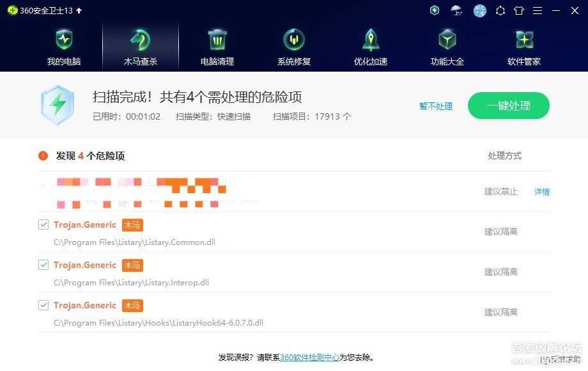Viewport: 588px width, 371px height.
Task: Uncheck the ListaryHook64-6.0.7.0.dll threat checkbox
Action: click(43, 305)
